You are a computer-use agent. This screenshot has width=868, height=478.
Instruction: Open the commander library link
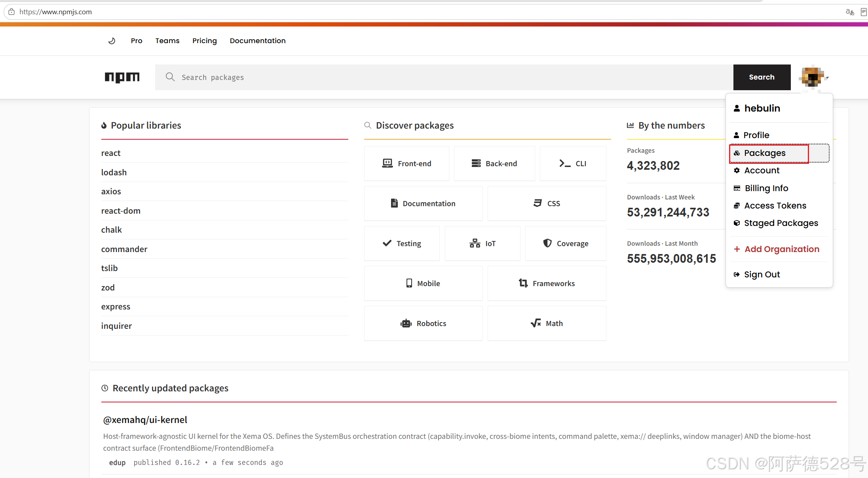coord(124,249)
